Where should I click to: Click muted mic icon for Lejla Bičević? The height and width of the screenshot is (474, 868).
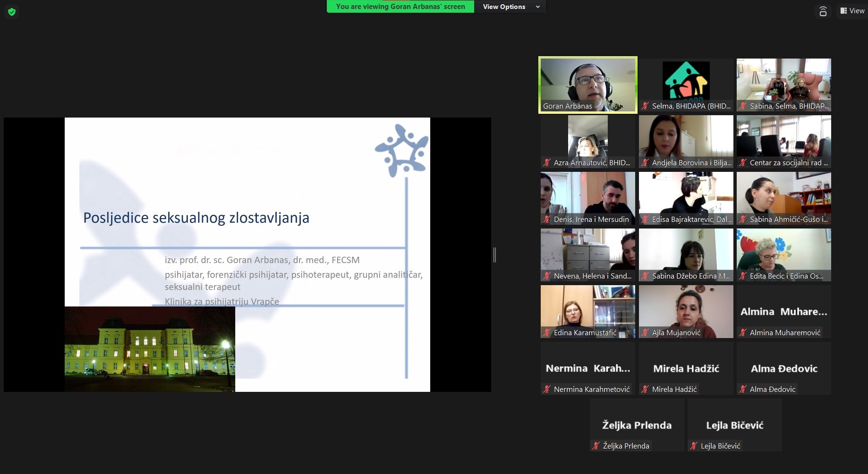pyautogui.click(x=694, y=446)
